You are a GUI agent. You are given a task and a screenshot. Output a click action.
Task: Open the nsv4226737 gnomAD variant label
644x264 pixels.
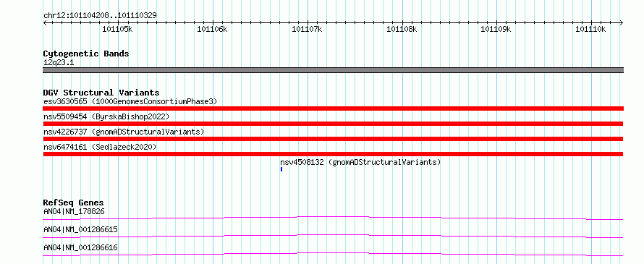pos(124,132)
